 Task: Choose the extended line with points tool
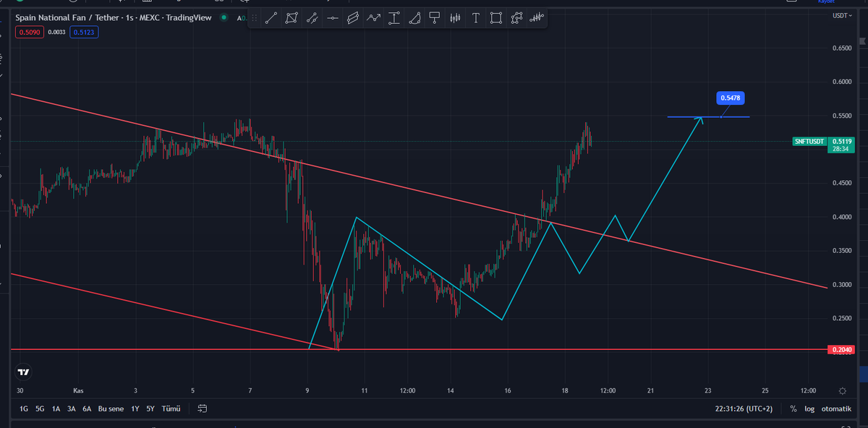point(312,18)
